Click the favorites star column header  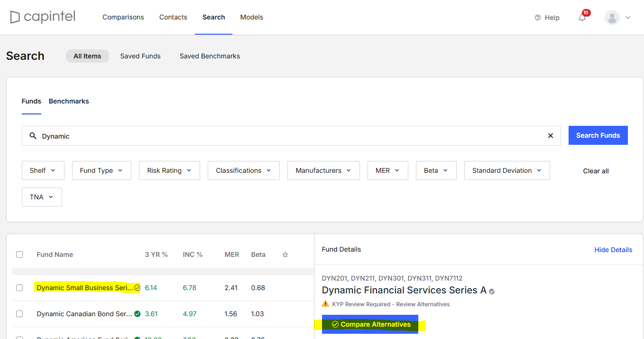coord(285,254)
